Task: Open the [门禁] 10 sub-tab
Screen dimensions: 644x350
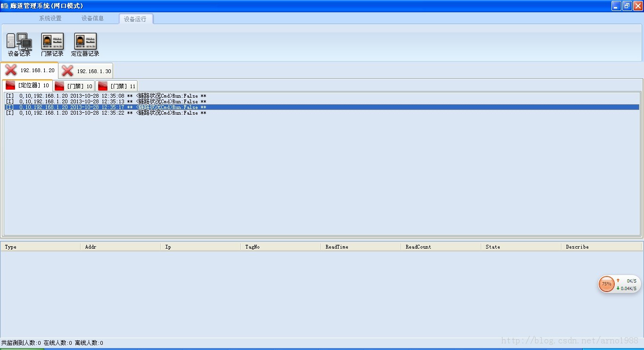Action: tap(74, 86)
